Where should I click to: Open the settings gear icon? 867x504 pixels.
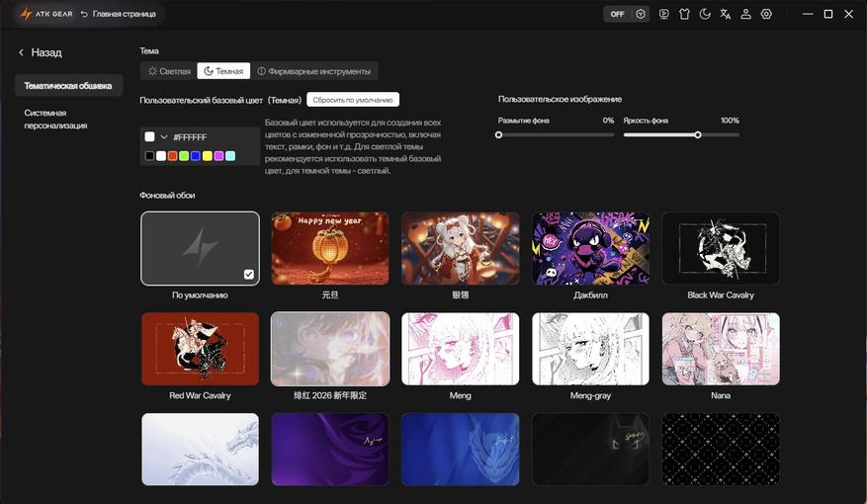click(x=766, y=14)
